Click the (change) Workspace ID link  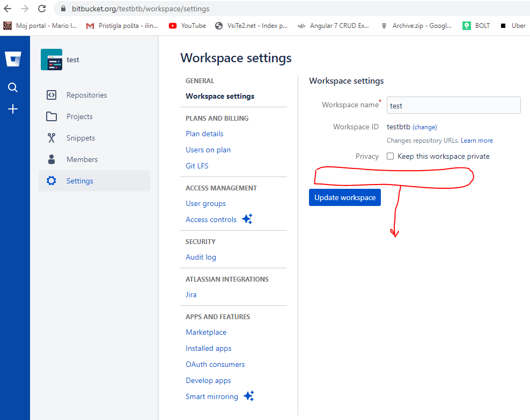point(424,127)
